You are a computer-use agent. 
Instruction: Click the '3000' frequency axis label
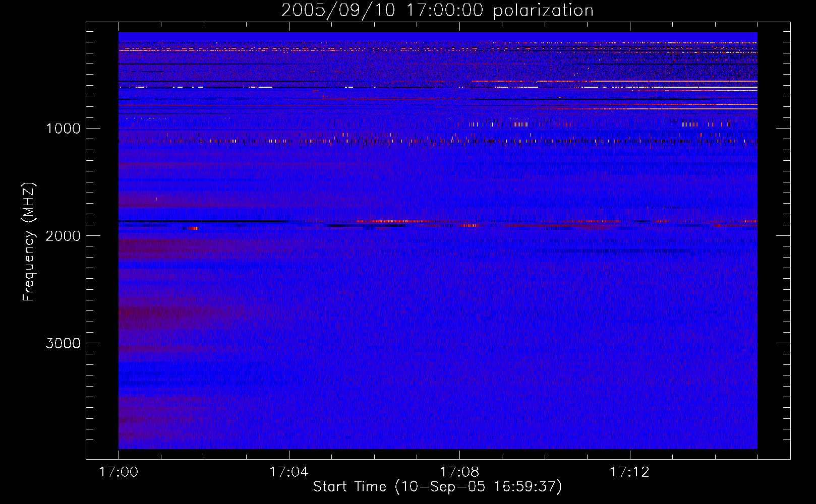tap(63, 343)
